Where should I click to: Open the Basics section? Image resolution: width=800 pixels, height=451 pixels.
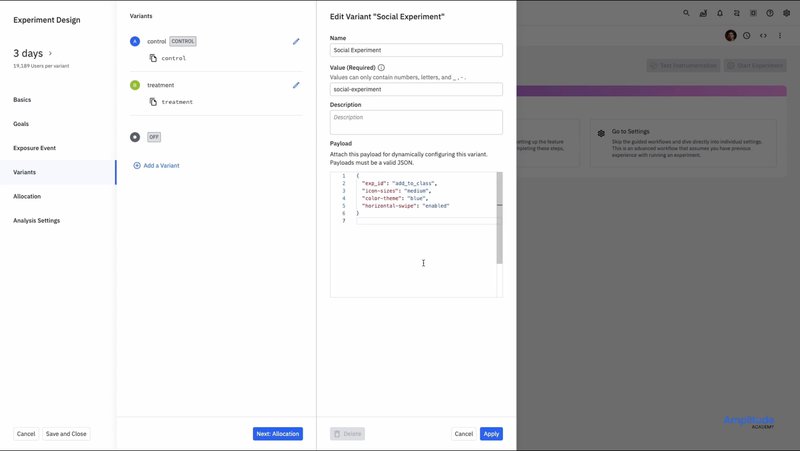tap(22, 100)
